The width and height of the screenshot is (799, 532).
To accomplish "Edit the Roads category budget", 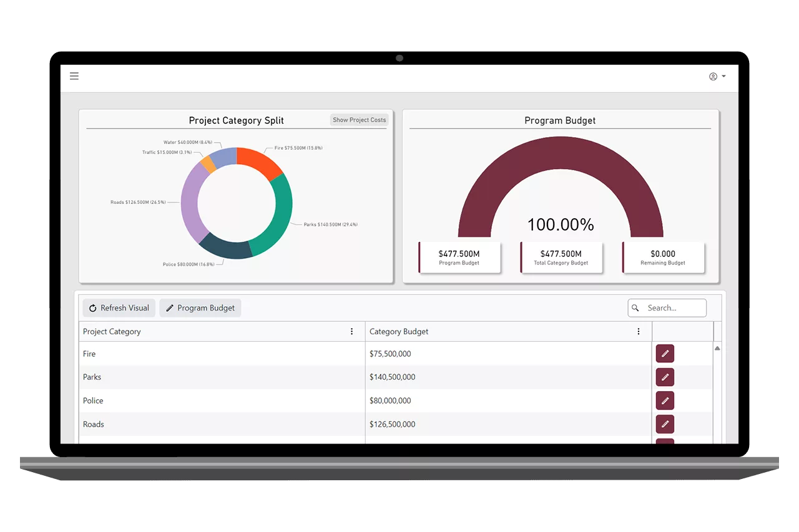I will (x=665, y=424).
